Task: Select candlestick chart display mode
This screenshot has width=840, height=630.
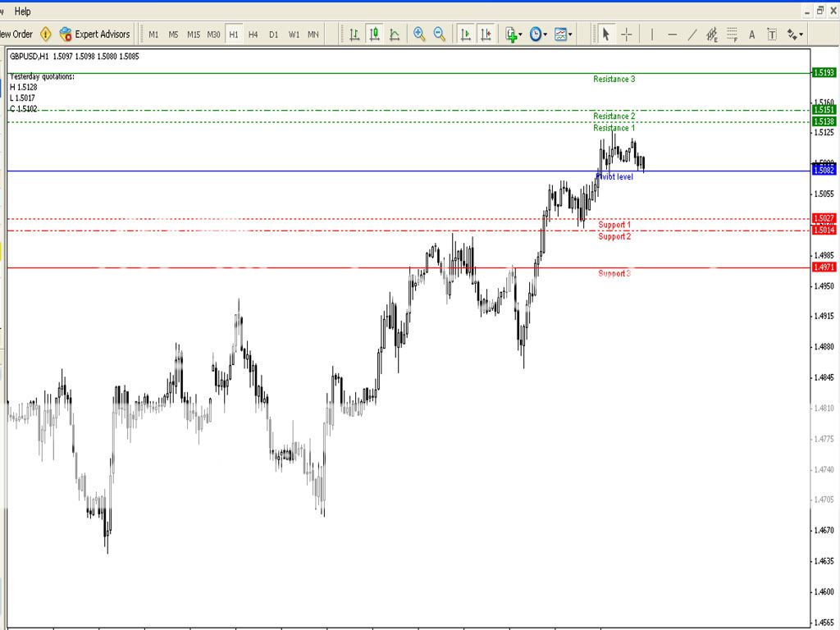Action: 374,34
